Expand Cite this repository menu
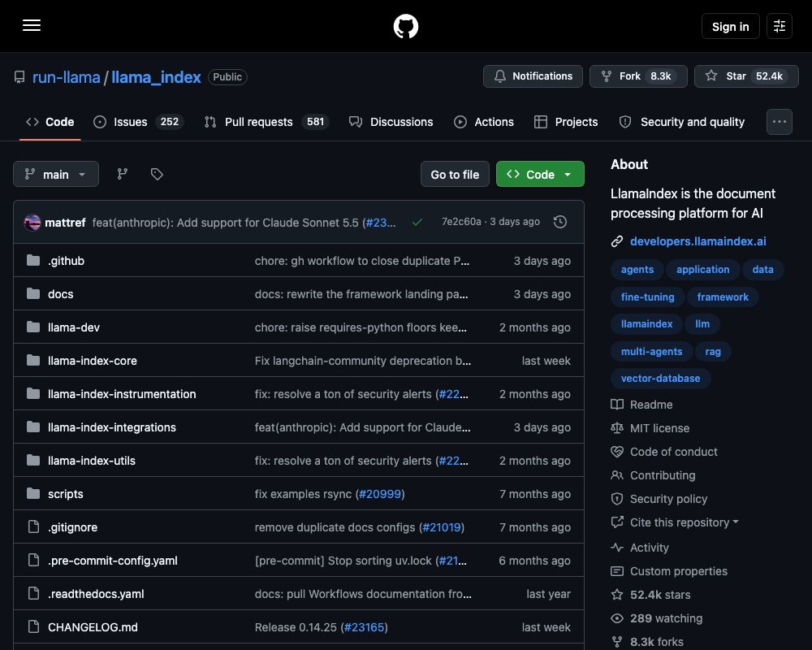The height and width of the screenshot is (650, 812). (684, 522)
